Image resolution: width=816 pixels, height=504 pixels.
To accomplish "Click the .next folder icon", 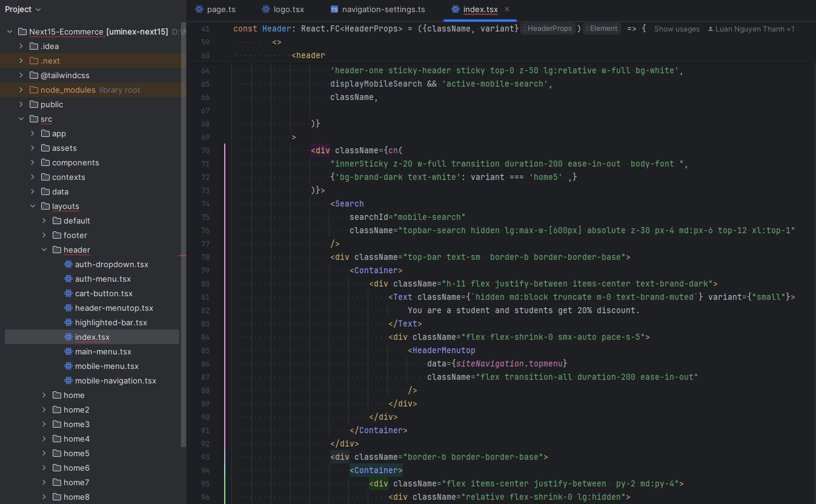I will (x=34, y=61).
